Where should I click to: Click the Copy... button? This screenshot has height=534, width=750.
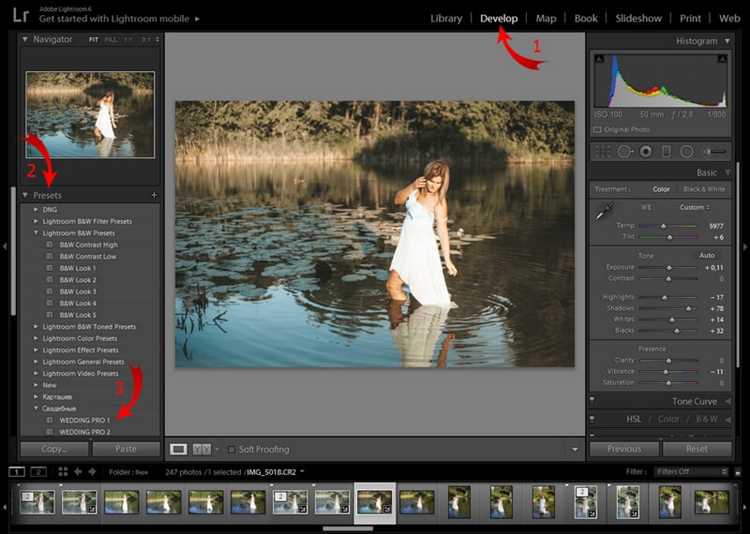54,449
